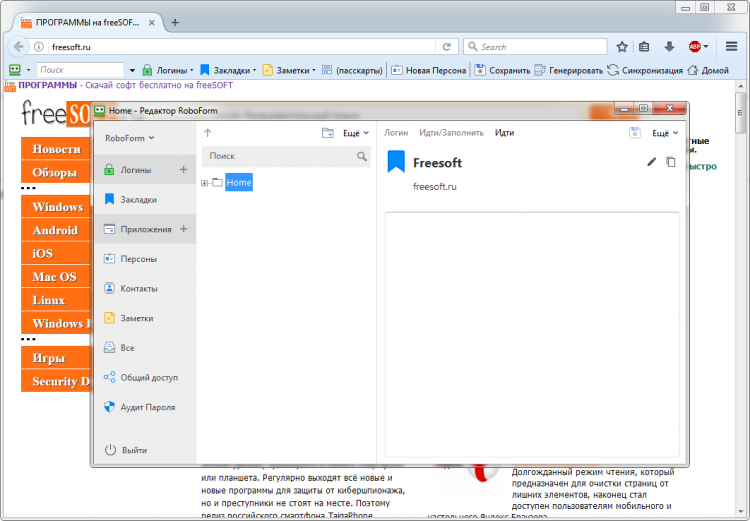Screen dimensions: 750x521
Task: Click the pencil edit icon for Freesoft
Action: [651, 162]
